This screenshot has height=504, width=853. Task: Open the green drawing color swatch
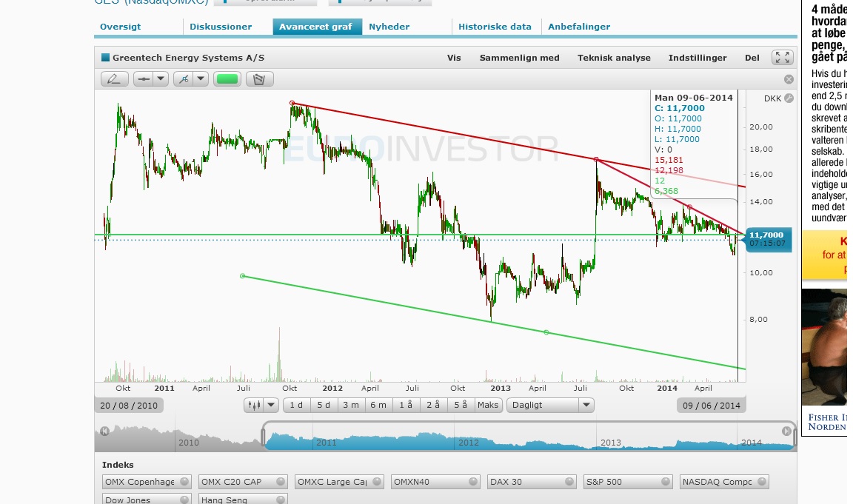click(227, 79)
